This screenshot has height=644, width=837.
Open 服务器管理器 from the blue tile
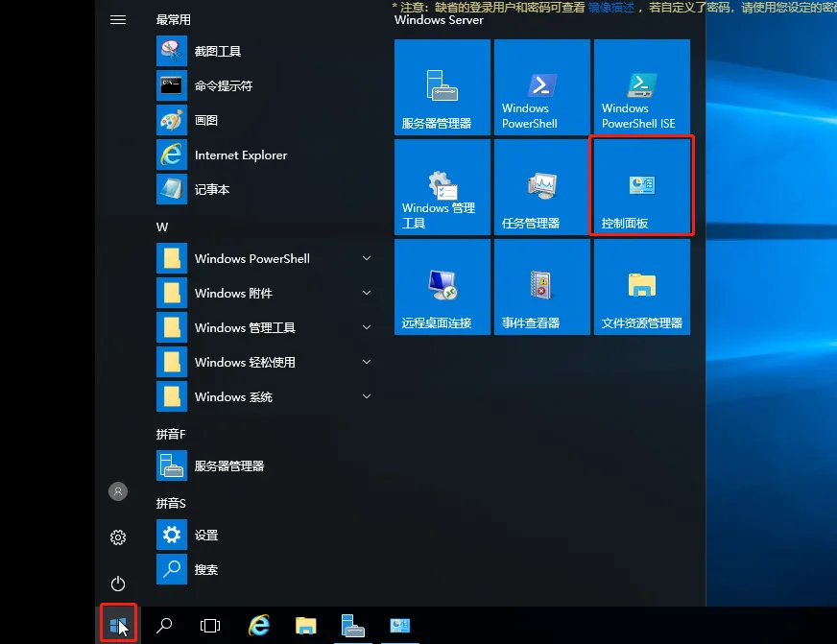point(442,87)
